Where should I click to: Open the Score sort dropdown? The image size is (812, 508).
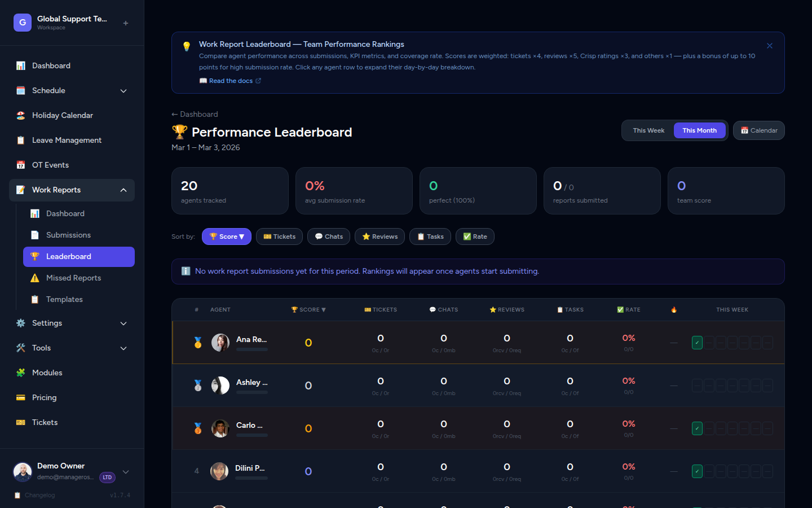227,237
